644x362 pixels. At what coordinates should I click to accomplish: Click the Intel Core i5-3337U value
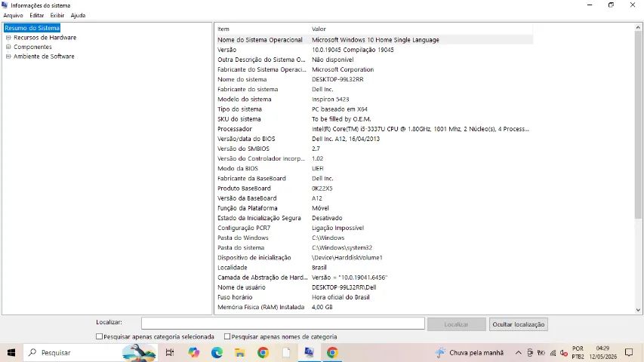coord(421,129)
